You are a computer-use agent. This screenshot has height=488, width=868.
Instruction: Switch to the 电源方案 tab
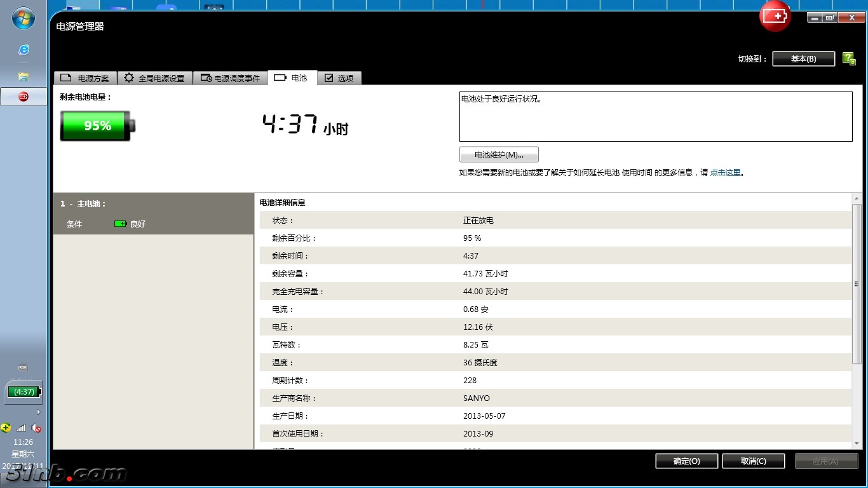pyautogui.click(x=85, y=78)
